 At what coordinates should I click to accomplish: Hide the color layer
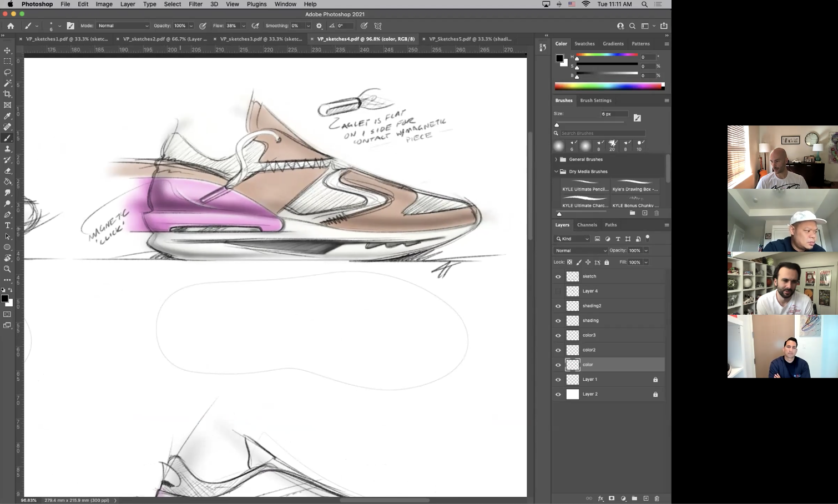(558, 365)
